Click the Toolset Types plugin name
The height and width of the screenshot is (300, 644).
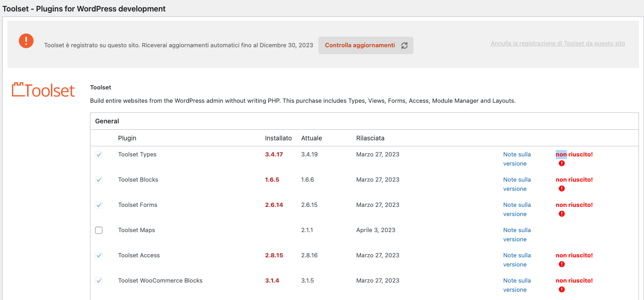(137, 155)
